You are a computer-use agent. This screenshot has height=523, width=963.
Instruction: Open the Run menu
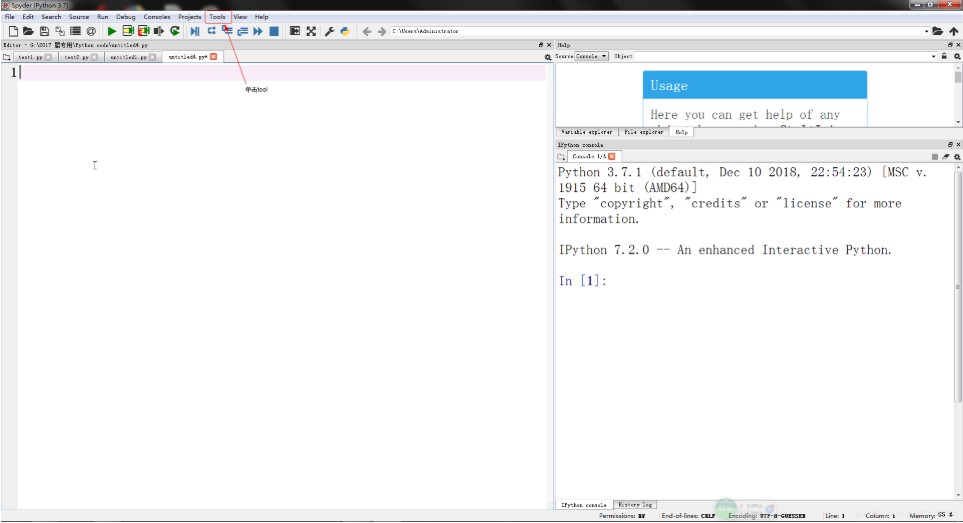pyautogui.click(x=103, y=17)
